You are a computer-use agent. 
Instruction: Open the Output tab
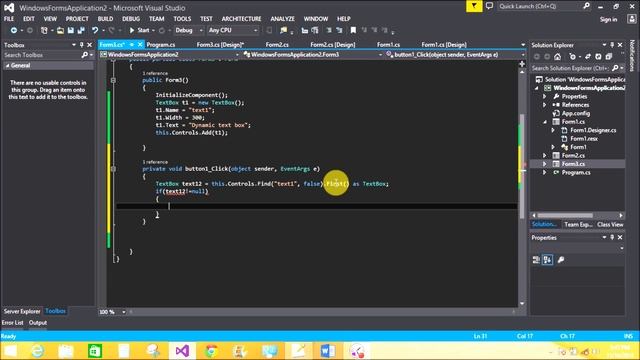38,322
